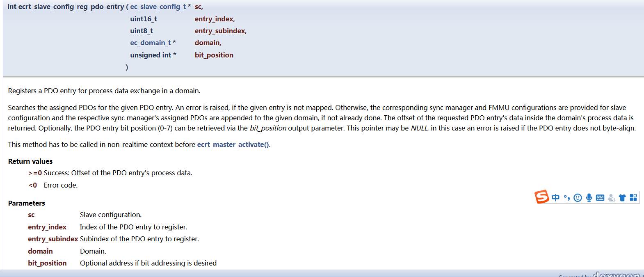Viewport: 644px width, 277px height.
Task: Toggle Chinese/English mode with the 中 icon
Action: pyautogui.click(x=555, y=197)
